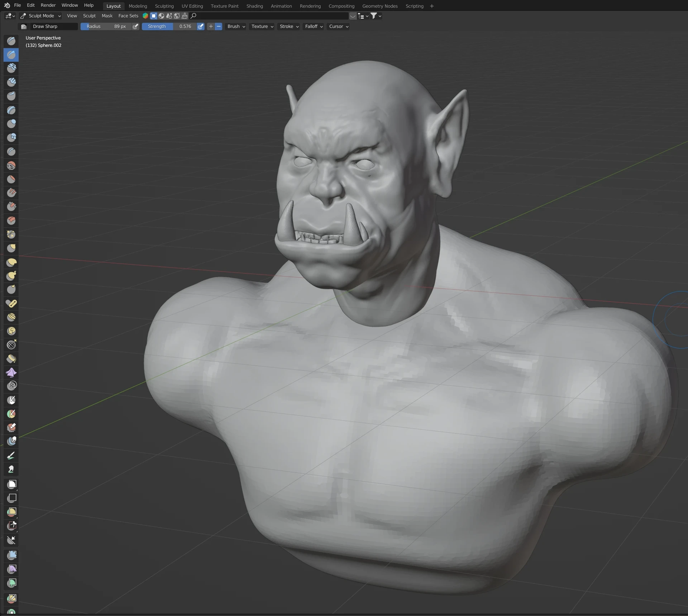Viewport: 688px width, 616px height.
Task: Toggle pen pressure for brush Radius
Action: 135,26
